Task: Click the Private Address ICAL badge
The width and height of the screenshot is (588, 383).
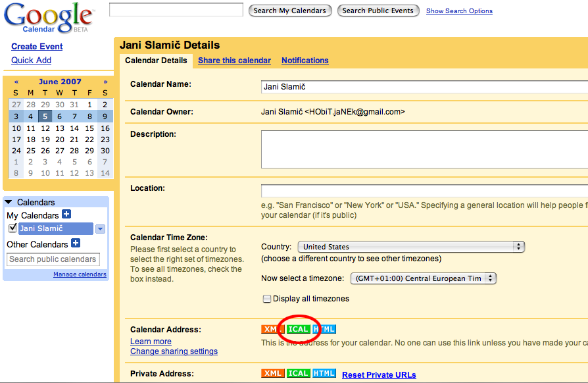Action: point(298,374)
